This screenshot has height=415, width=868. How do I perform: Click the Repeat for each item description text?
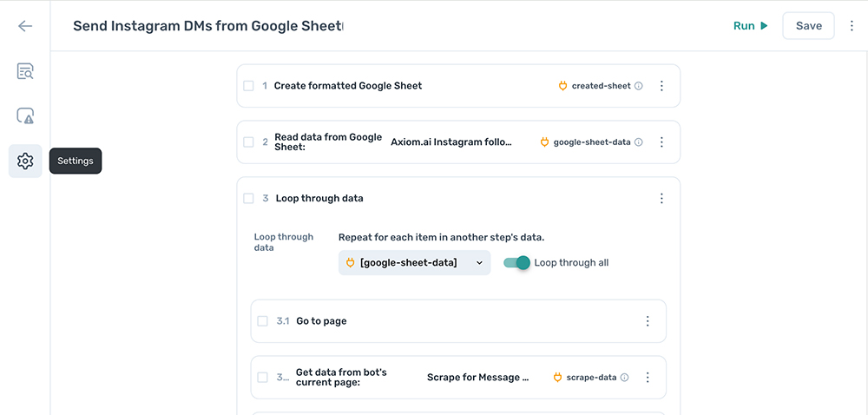click(442, 237)
